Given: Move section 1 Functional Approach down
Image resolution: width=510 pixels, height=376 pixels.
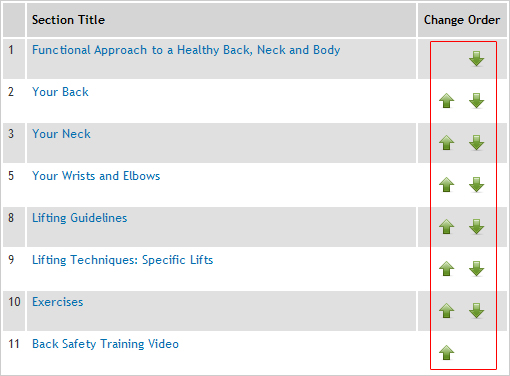Looking at the screenshot, I should (476, 59).
